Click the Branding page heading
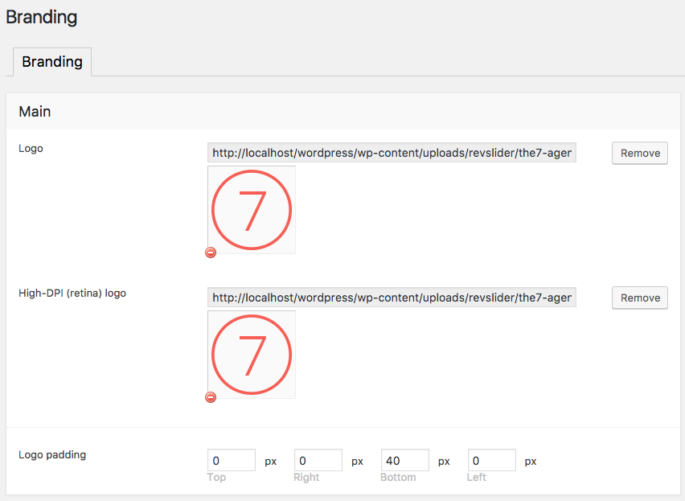This screenshot has width=685, height=501. click(41, 17)
